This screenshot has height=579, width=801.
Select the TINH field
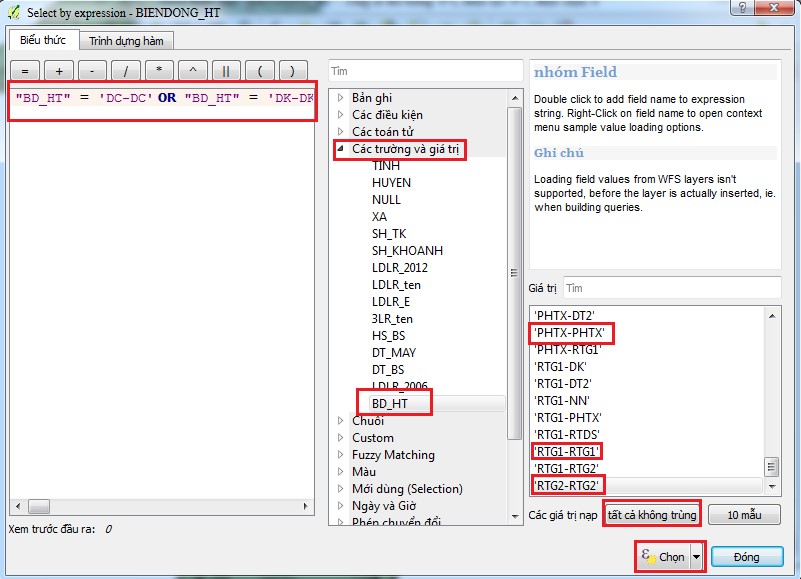coord(386,166)
